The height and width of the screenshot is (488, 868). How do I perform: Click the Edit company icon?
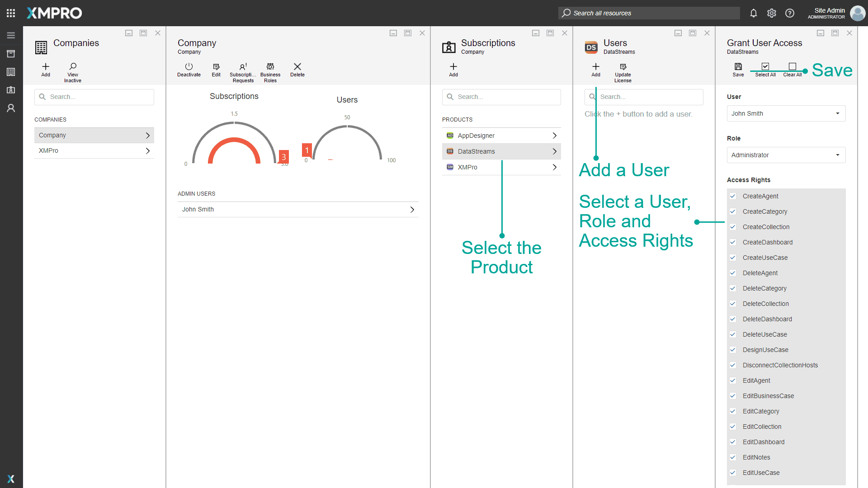click(x=216, y=67)
